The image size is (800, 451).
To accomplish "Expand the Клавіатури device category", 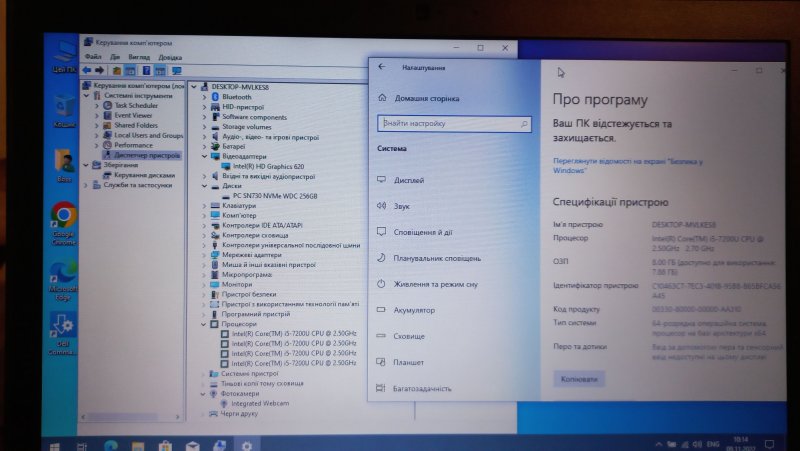I will coord(205,205).
